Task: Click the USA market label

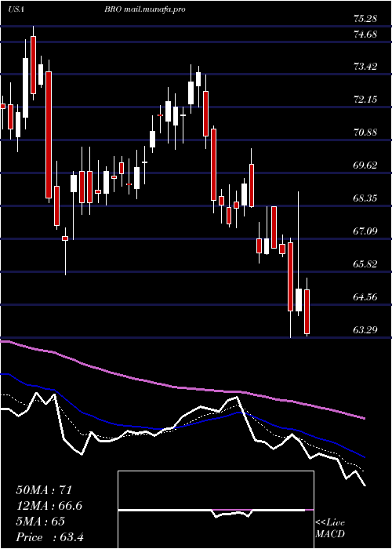Action: [16, 9]
